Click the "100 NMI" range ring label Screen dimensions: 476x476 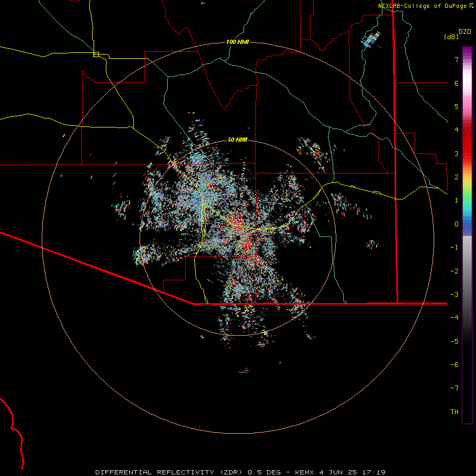tap(237, 42)
